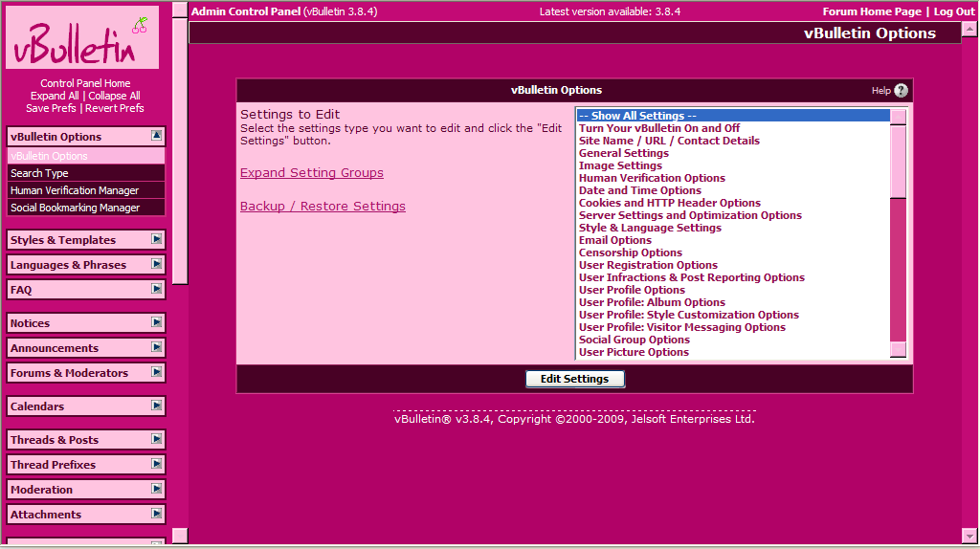Collapse the vBulletin Options sidebar group
The image size is (980, 549).
click(156, 136)
